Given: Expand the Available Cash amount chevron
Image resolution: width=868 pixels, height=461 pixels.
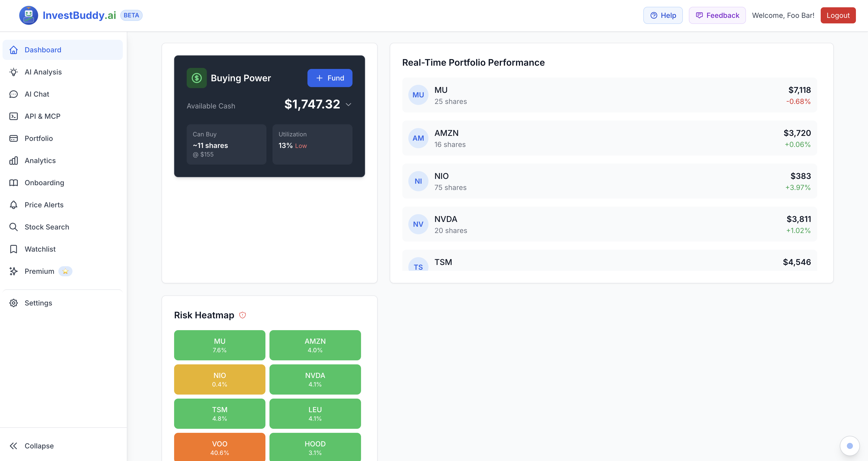Looking at the screenshot, I should (348, 104).
